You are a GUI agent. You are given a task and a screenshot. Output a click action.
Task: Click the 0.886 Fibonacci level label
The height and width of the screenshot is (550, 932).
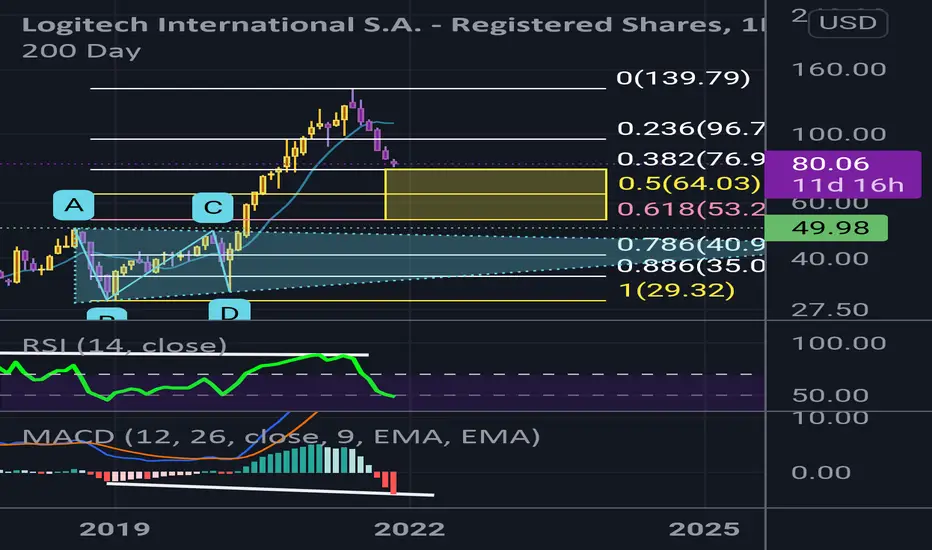[x=691, y=265]
